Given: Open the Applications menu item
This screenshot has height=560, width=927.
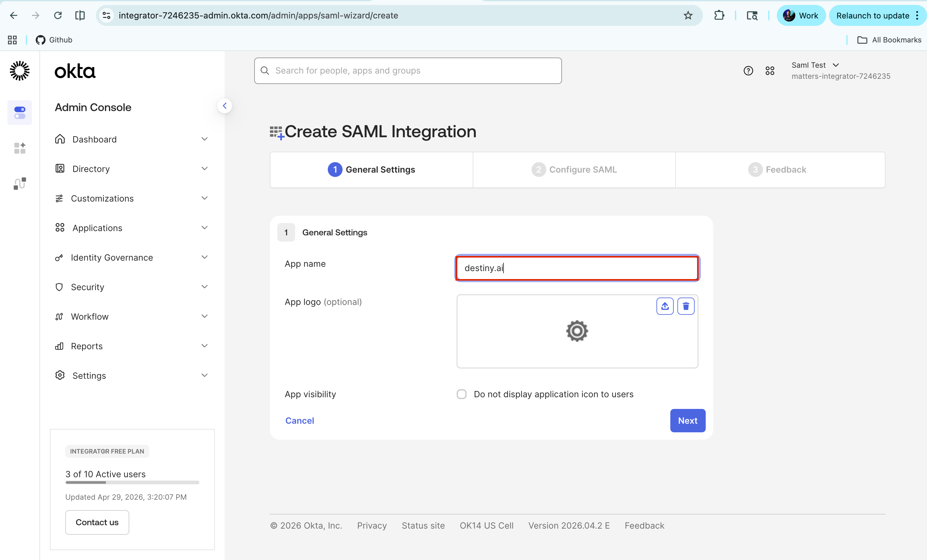Looking at the screenshot, I should pos(97,228).
